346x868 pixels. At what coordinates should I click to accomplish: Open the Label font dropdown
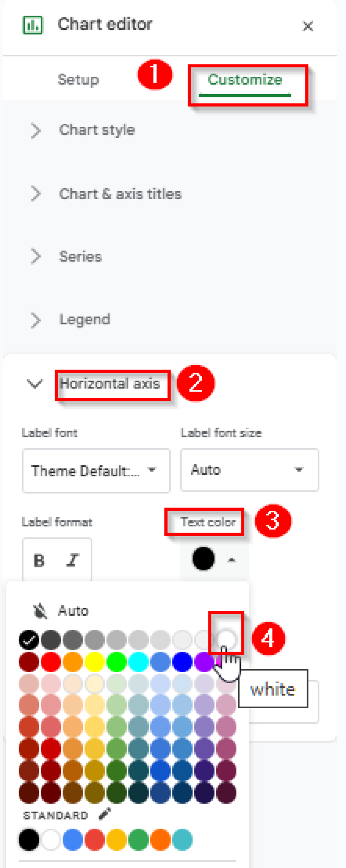(x=96, y=470)
